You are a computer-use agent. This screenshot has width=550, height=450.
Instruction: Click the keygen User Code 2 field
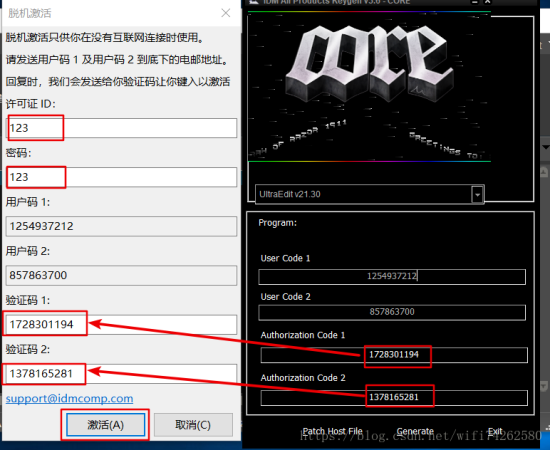click(392, 312)
